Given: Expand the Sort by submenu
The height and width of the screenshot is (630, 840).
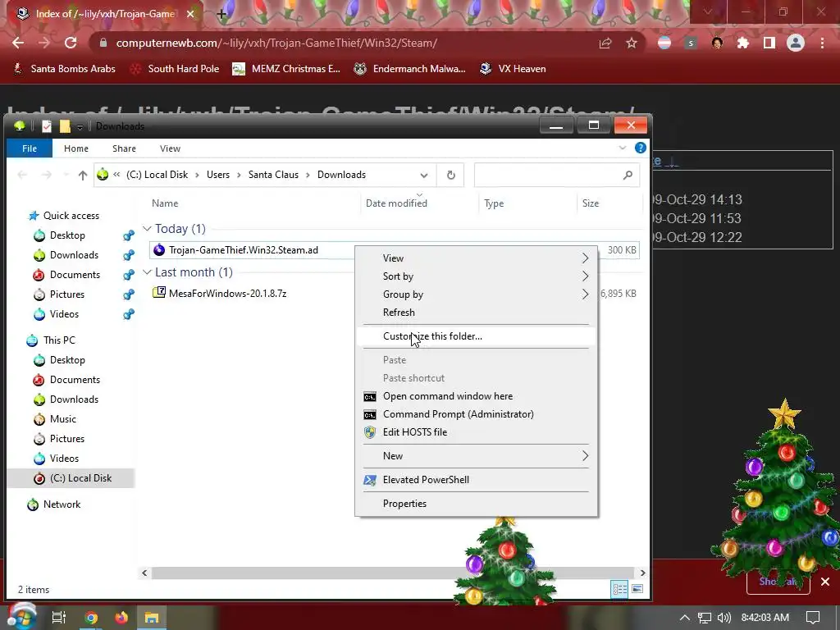Looking at the screenshot, I should (476, 276).
